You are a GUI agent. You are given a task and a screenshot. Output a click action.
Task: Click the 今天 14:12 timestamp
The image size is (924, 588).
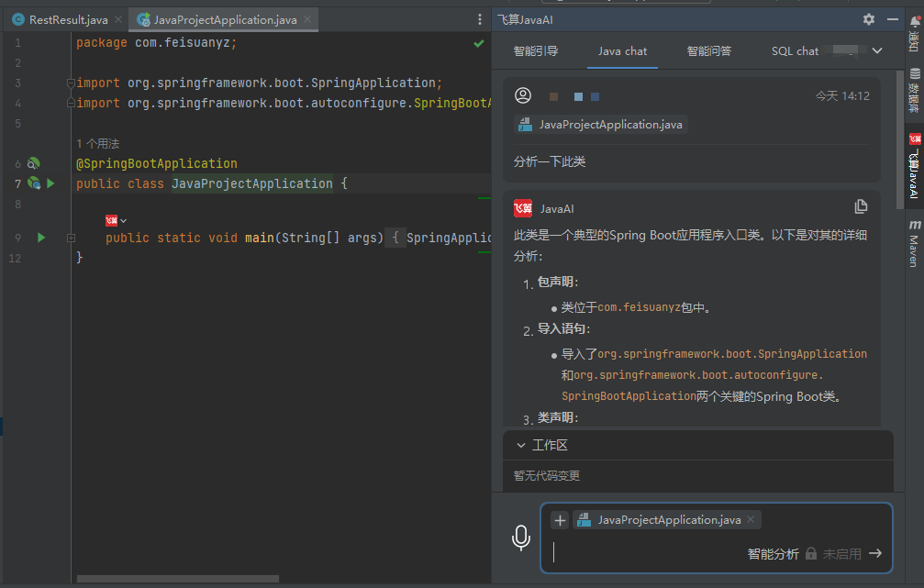(842, 95)
